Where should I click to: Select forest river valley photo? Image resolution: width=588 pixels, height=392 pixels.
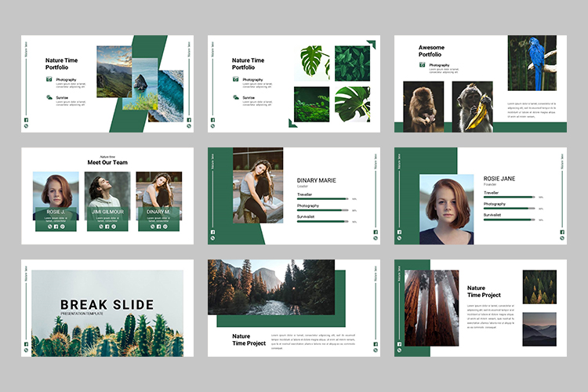[271, 287]
